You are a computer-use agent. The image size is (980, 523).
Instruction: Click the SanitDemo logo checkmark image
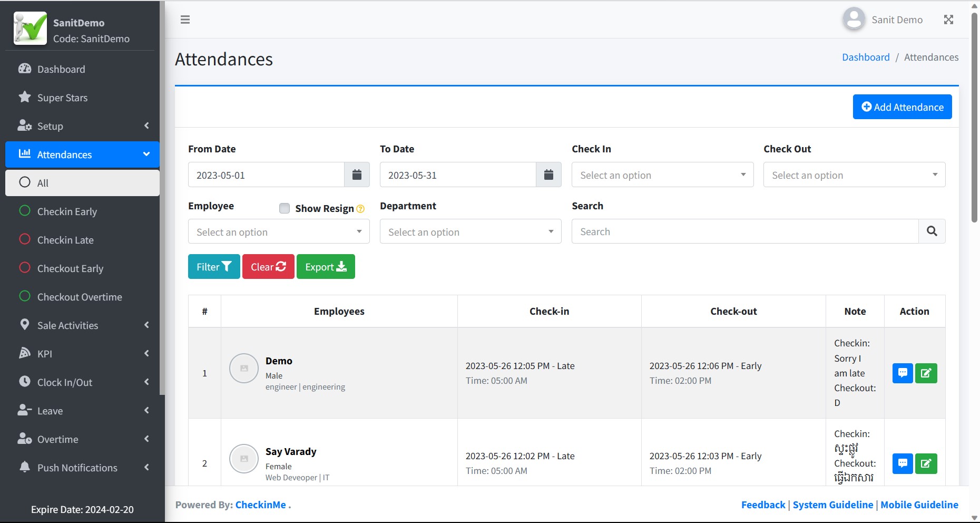tap(30, 28)
